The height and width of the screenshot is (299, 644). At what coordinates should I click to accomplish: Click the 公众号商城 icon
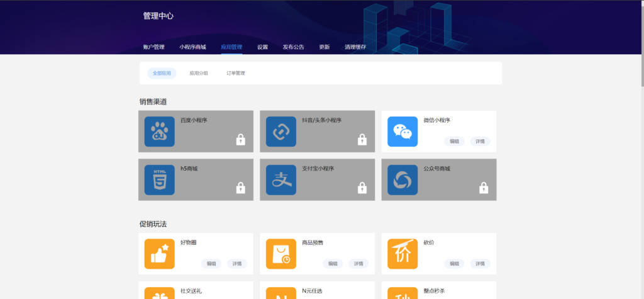coord(402,179)
